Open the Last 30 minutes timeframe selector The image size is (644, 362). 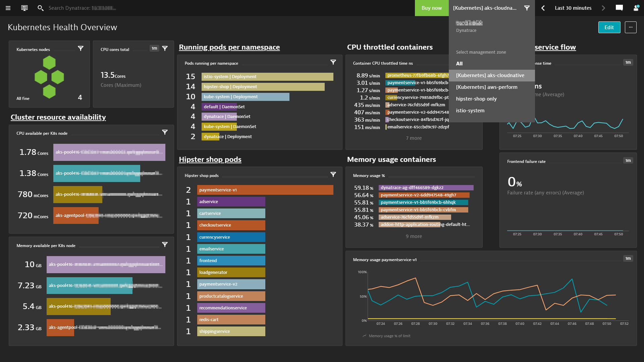coord(573,8)
